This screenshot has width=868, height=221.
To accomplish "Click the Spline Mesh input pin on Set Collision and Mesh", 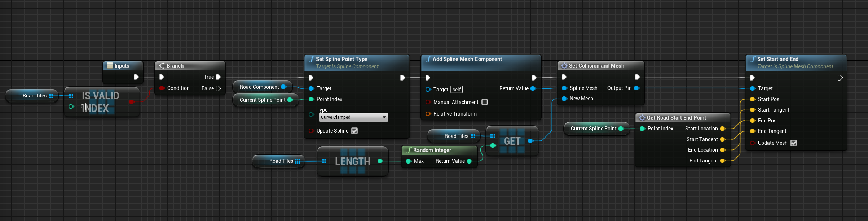I will point(564,88).
